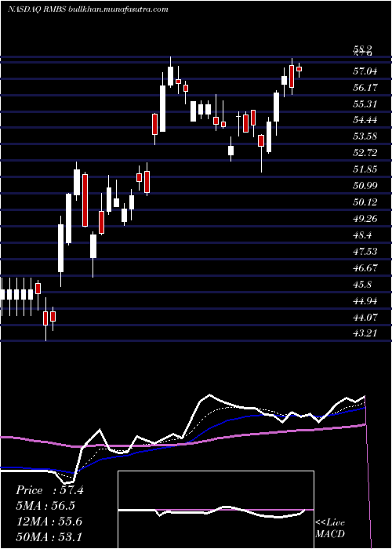Image resolution: width=392 pixels, height=549 pixels.
Task: Select the 53.58 price axis label
Action: tap(365, 136)
